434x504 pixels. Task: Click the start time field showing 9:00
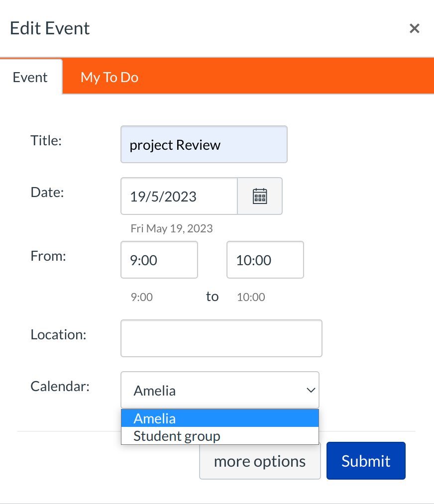pos(159,260)
